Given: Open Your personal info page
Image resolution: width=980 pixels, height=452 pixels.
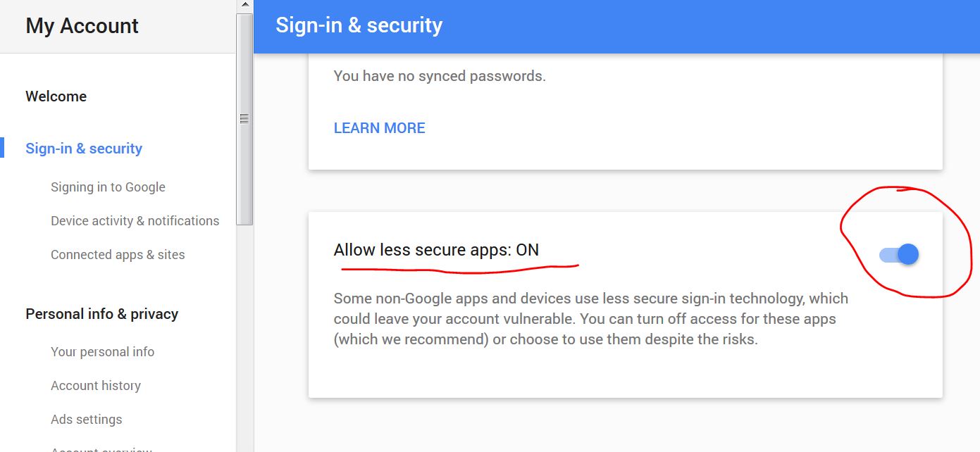Looking at the screenshot, I should (102, 352).
